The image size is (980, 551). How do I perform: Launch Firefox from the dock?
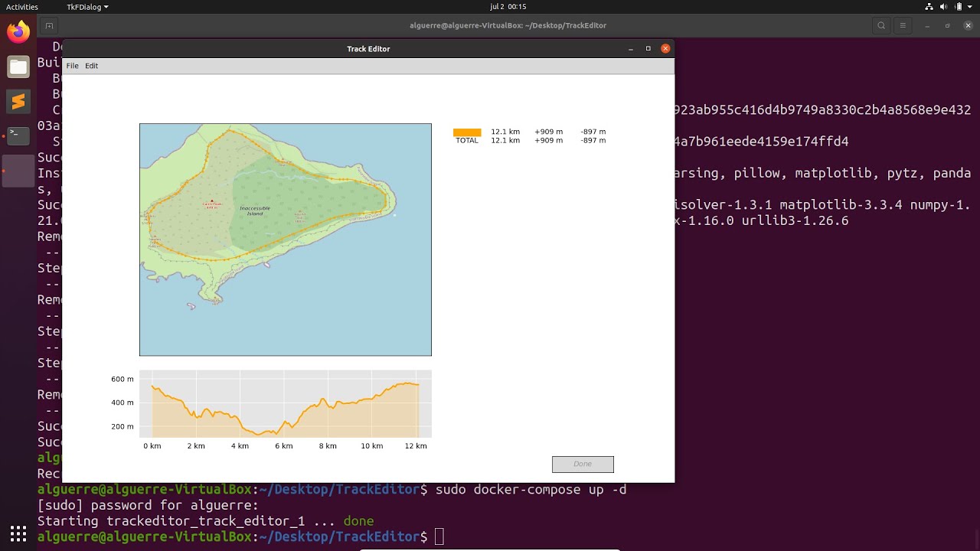(18, 32)
